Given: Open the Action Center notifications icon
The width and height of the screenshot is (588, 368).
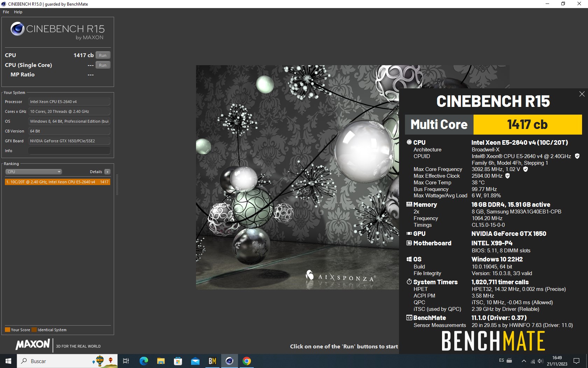Looking at the screenshot, I should coord(576,361).
